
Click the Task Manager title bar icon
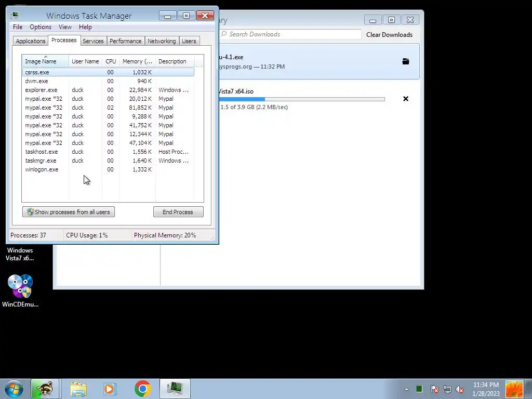pyautogui.click(x=14, y=15)
